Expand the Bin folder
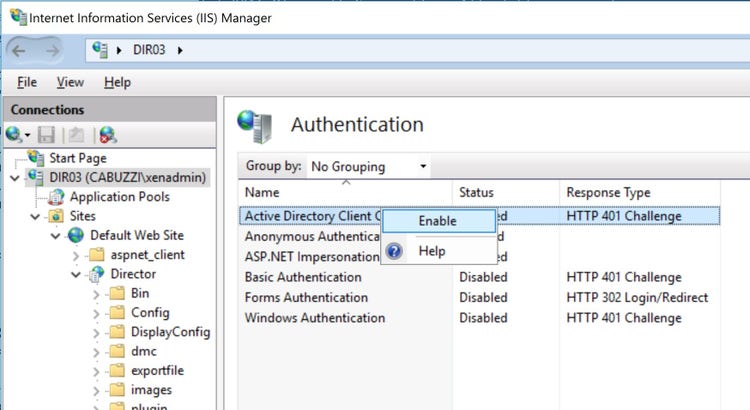 pyautogui.click(x=97, y=294)
